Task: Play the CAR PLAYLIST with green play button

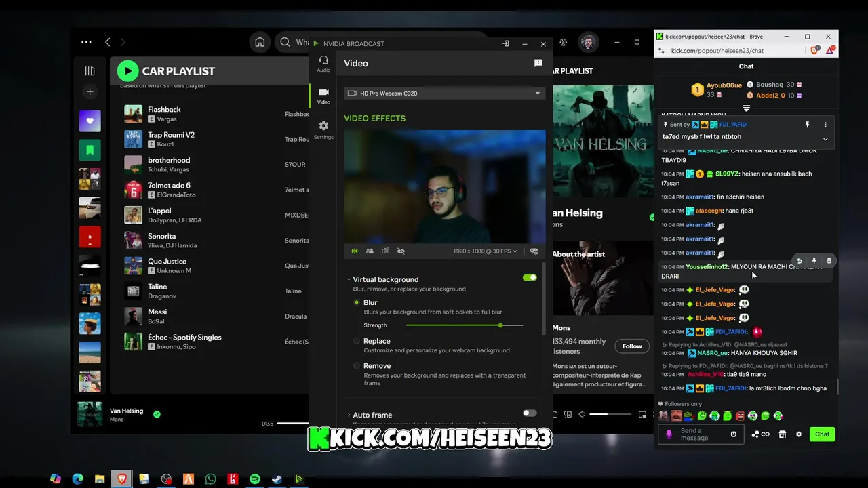Action: pos(127,70)
